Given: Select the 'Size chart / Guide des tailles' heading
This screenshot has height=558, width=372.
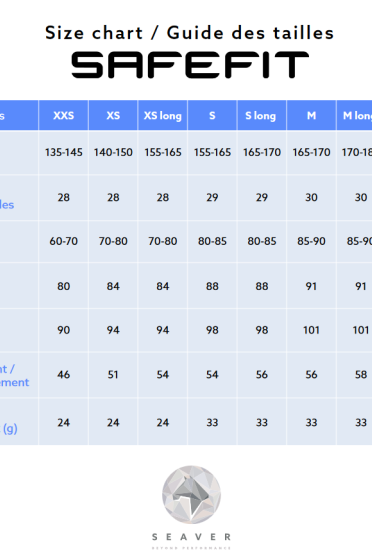Looking at the screenshot, I should pyautogui.click(x=189, y=33).
